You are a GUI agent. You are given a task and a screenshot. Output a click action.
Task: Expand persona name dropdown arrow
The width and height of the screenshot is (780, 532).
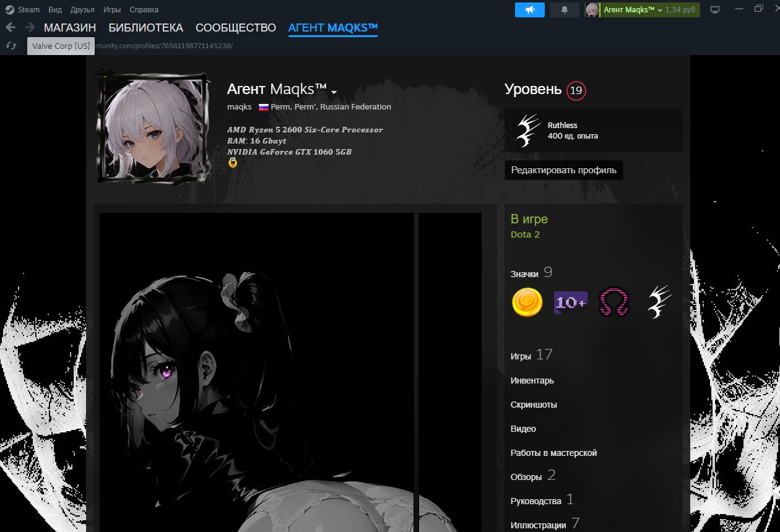(334, 92)
